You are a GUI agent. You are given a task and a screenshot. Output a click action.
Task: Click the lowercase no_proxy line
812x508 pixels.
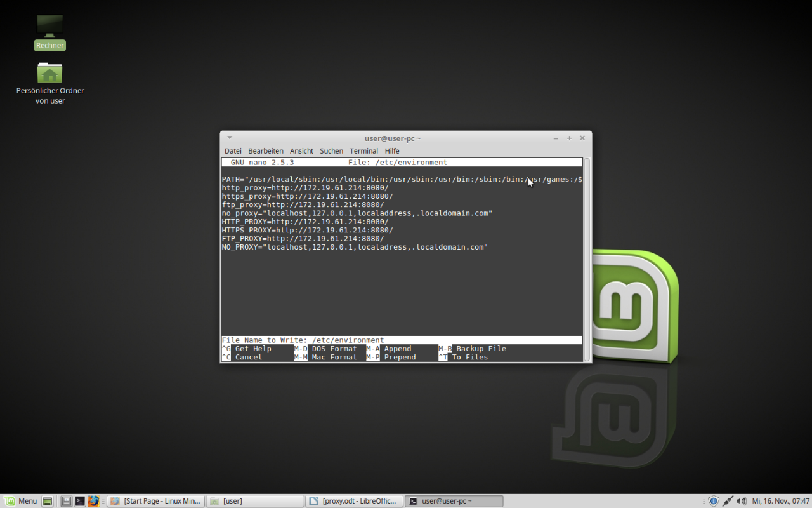coord(357,213)
